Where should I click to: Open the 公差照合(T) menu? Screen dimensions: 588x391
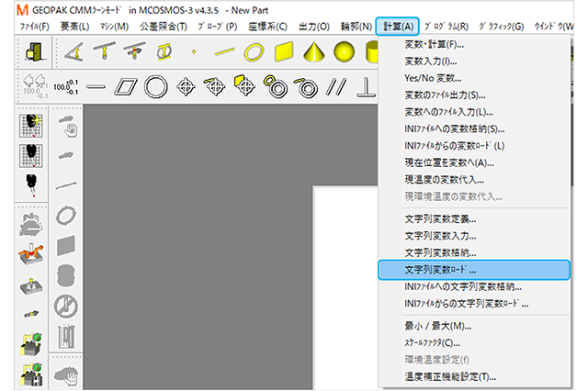pos(163,27)
